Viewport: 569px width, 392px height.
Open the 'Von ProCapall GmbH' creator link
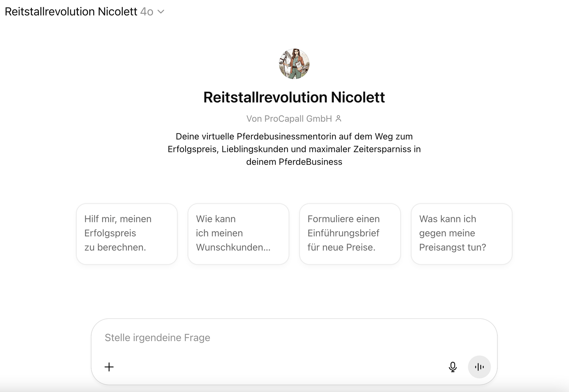(289, 119)
